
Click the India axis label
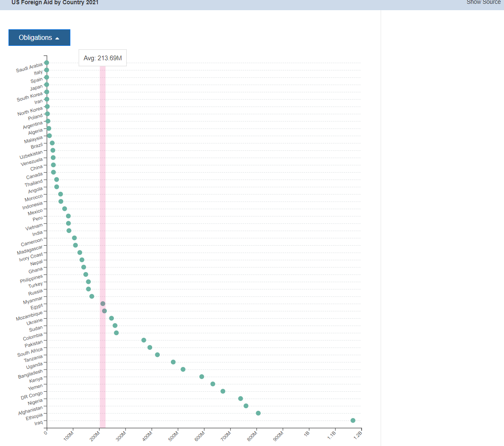click(37, 233)
